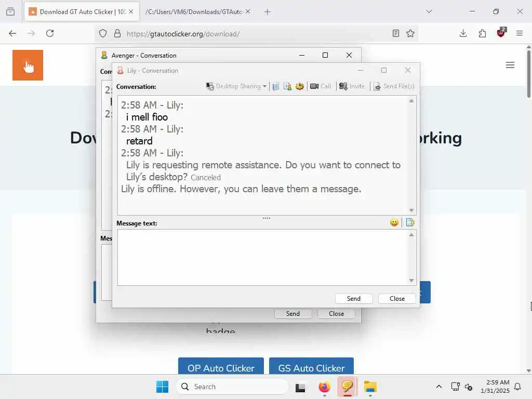Click scroll up arrow of conversation history

tap(411, 101)
